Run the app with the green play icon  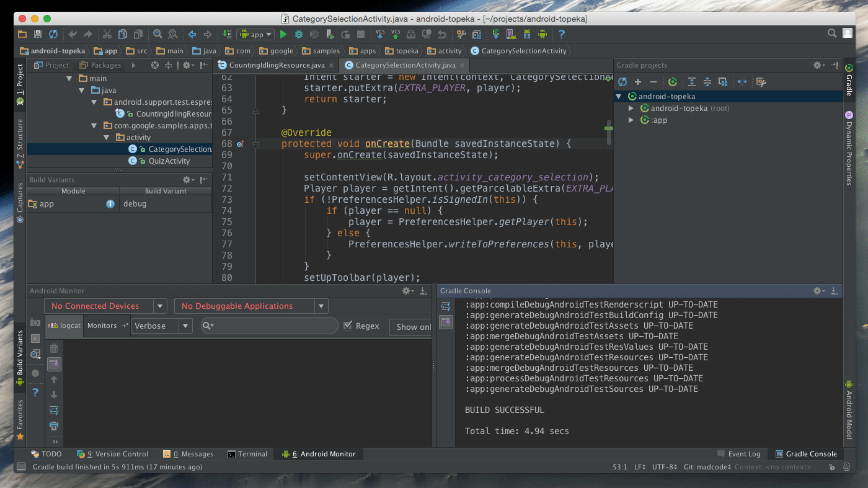pos(283,35)
